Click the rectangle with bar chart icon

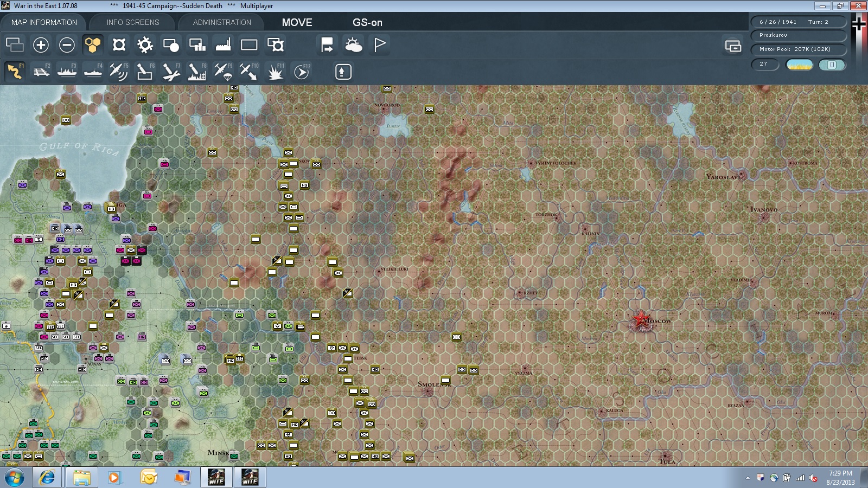click(197, 44)
